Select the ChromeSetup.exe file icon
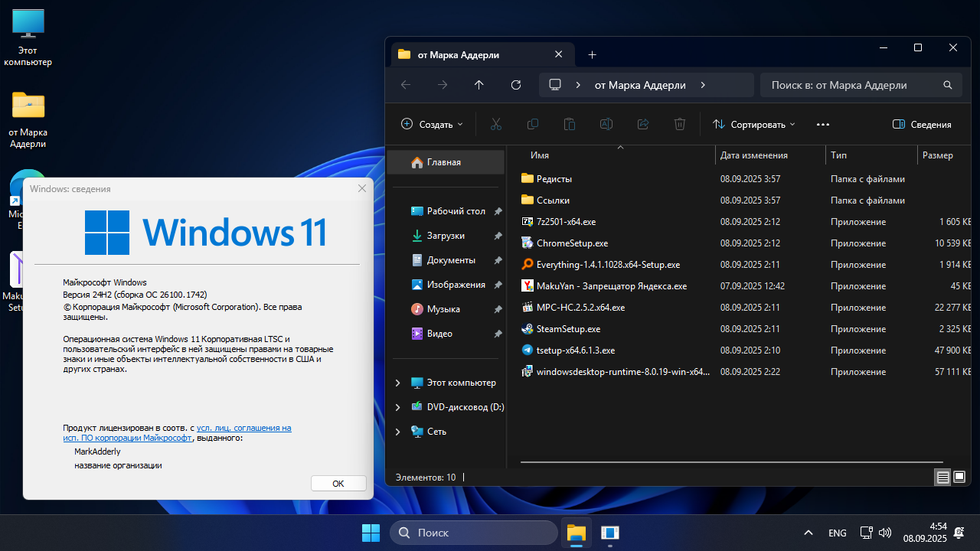This screenshot has height=551, width=980. pos(527,243)
